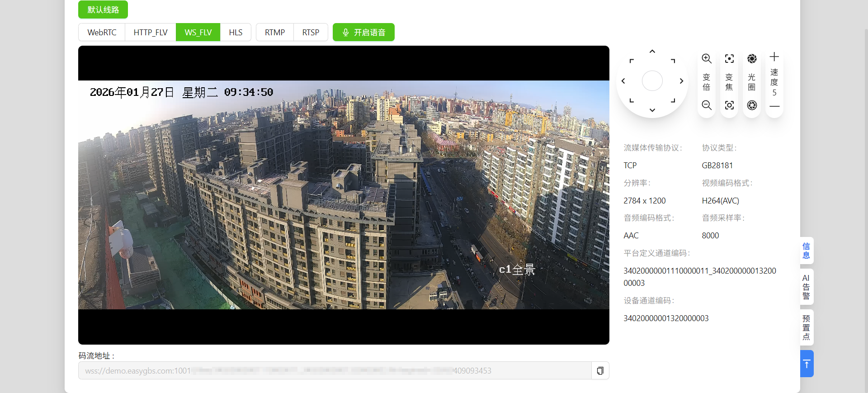Pan camera down with PTZ arrow
This screenshot has height=393, width=868.
652,110
